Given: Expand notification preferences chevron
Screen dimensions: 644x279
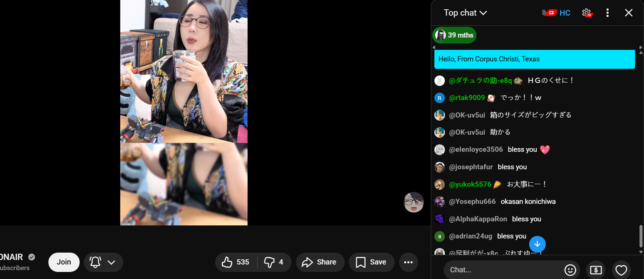Looking at the screenshot, I should 111,262.
